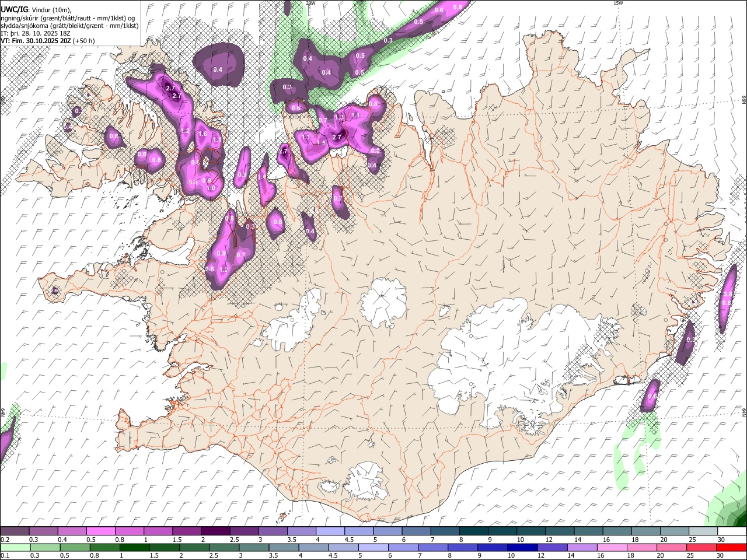The width and height of the screenshot is (747, 560).
Task: Click the dark mauve 0.2 swatch in the top legend row
Action: [15, 531]
